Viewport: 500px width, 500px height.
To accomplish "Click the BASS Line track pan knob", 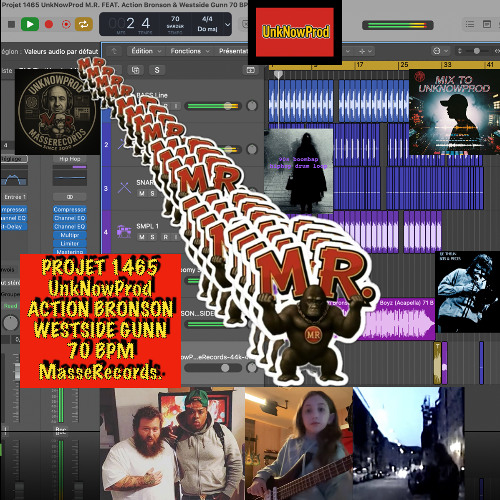I will click(x=252, y=106).
